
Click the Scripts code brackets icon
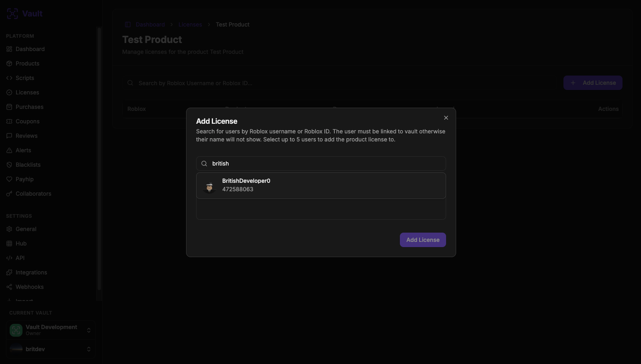point(9,78)
